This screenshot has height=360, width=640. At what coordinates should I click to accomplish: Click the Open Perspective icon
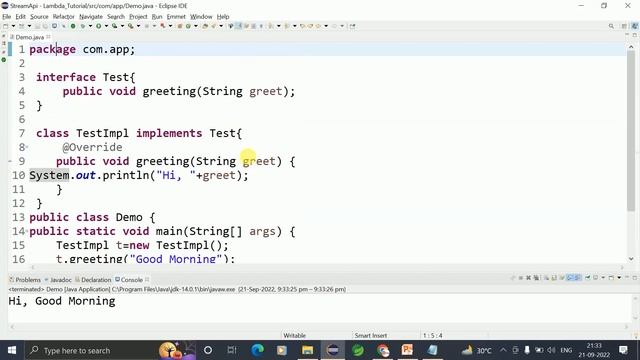(x=624, y=26)
